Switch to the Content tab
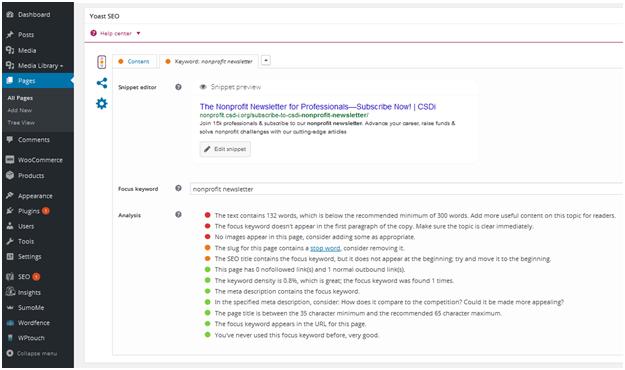The image size is (625, 370). click(x=135, y=61)
